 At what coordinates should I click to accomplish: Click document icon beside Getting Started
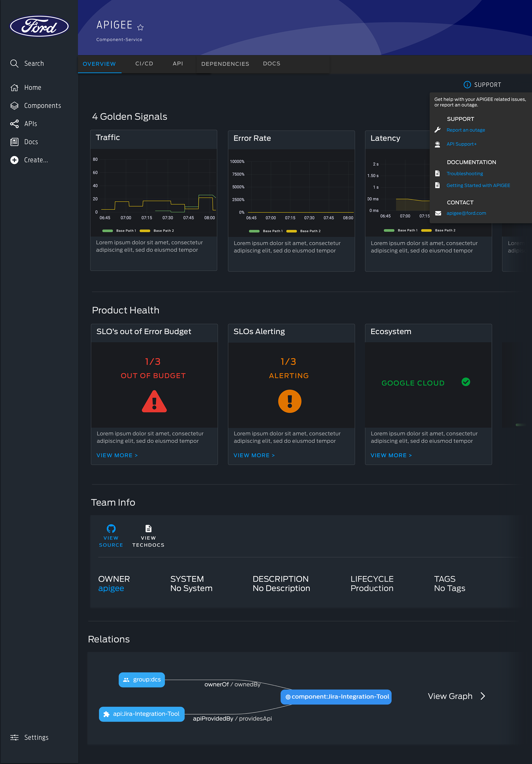(x=438, y=185)
